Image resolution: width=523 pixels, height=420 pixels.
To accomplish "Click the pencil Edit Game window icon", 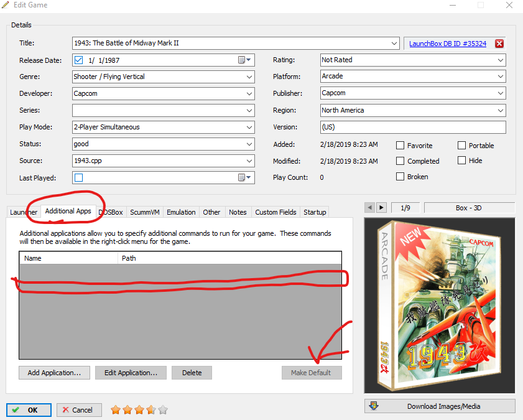I will coord(6,5).
